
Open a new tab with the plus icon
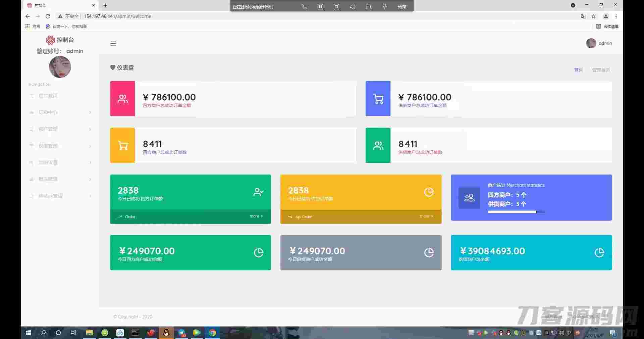click(105, 5)
